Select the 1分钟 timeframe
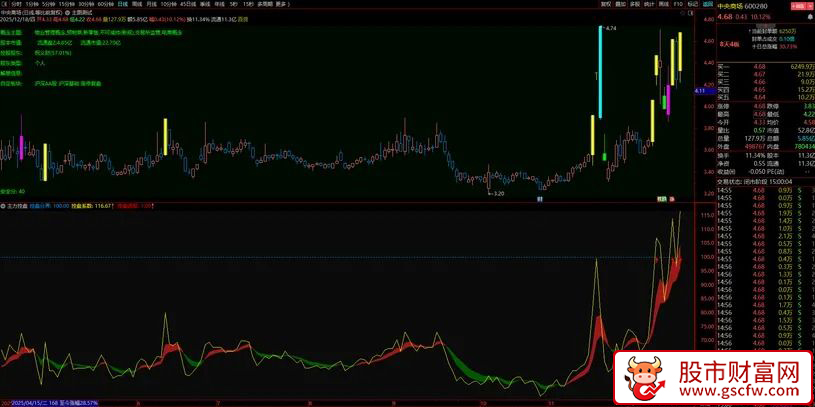The width and height of the screenshot is (815, 407). [32, 4]
